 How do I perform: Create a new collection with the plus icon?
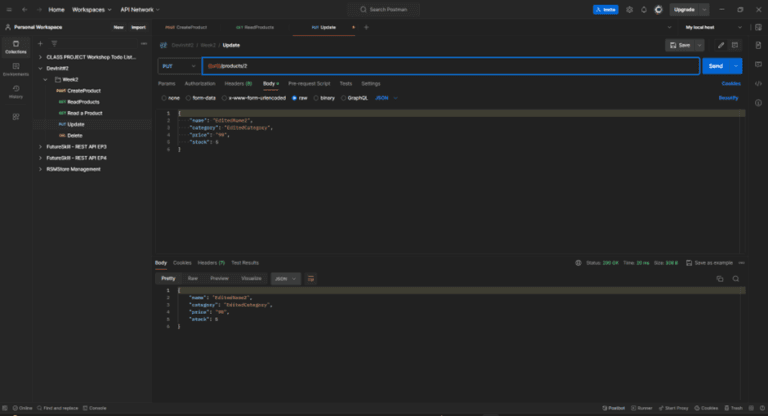coord(40,44)
